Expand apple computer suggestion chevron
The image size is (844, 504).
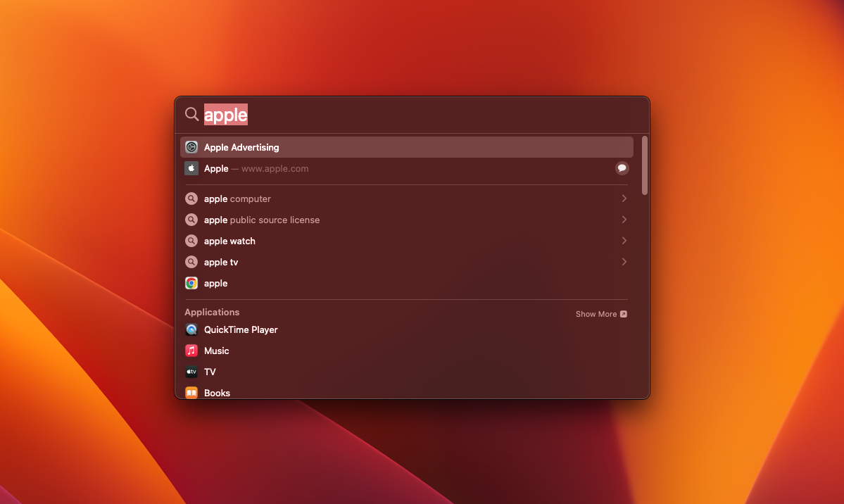(x=624, y=199)
